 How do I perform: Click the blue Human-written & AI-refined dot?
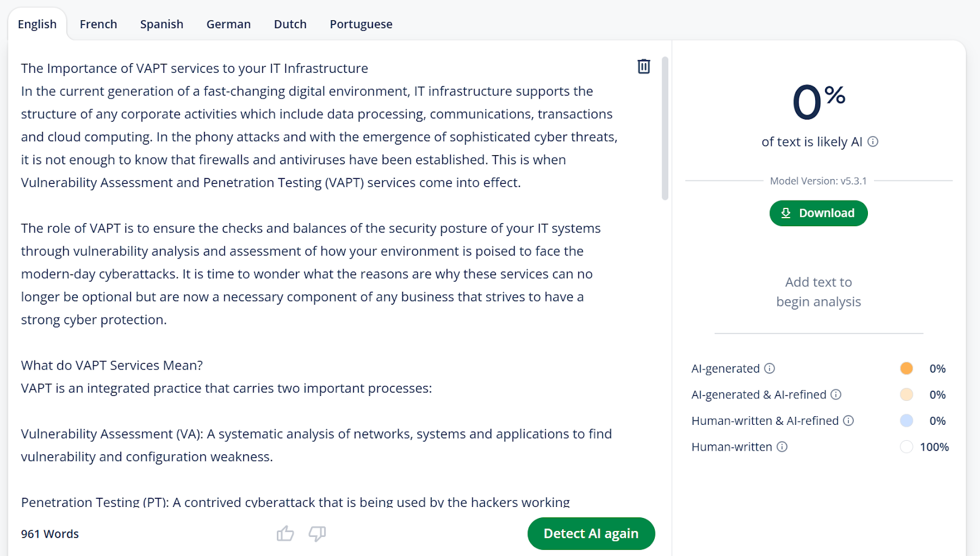[x=907, y=421]
